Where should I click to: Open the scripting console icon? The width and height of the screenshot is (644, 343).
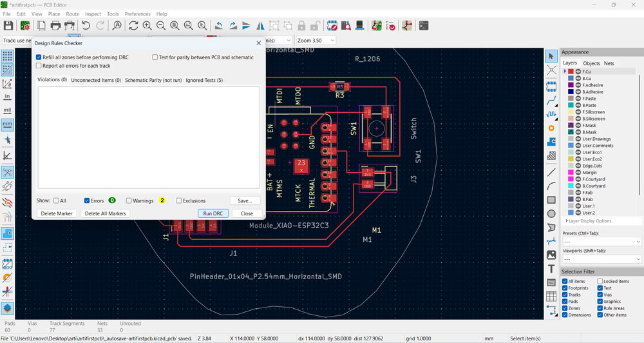(x=424, y=26)
